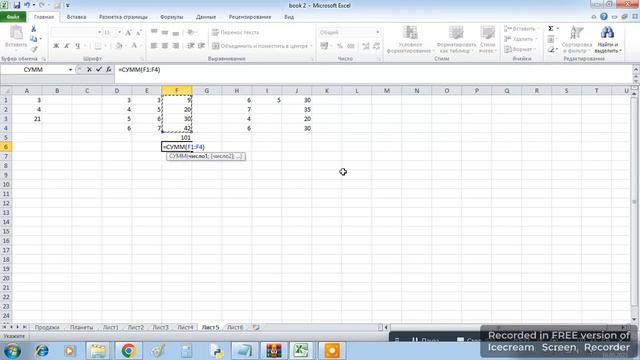
Task: Toggle underline Ч formatting
Action: (77, 46)
